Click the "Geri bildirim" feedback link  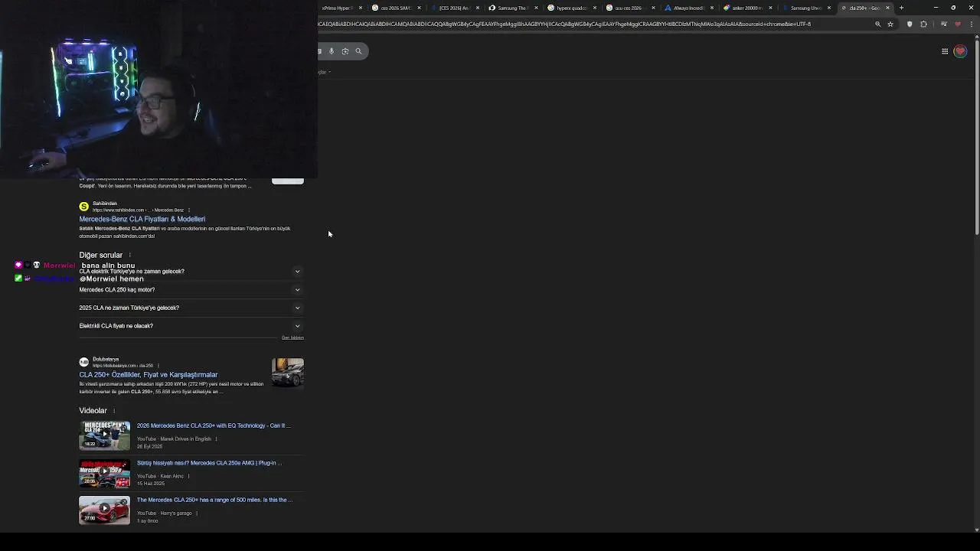pyautogui.click(x=292, y=337)
